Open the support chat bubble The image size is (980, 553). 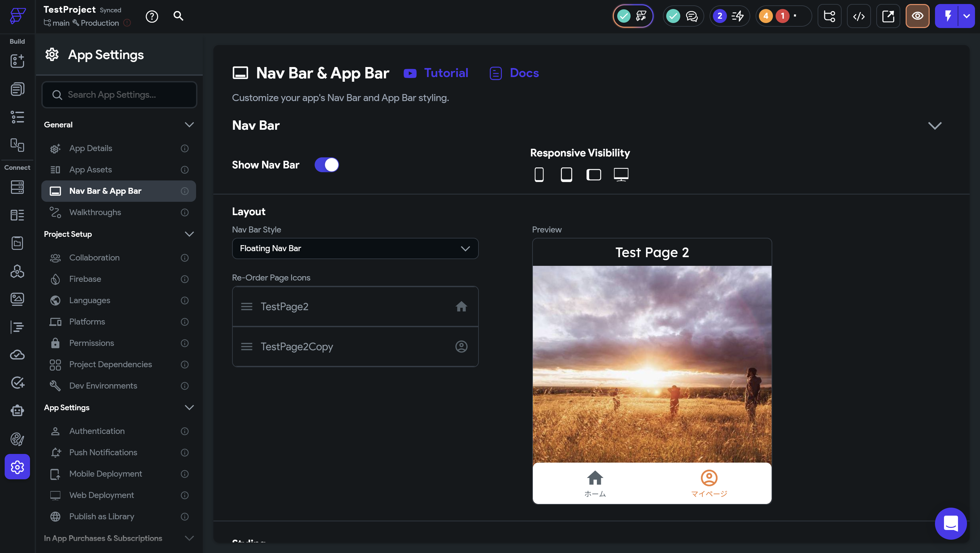pos(950,523)
